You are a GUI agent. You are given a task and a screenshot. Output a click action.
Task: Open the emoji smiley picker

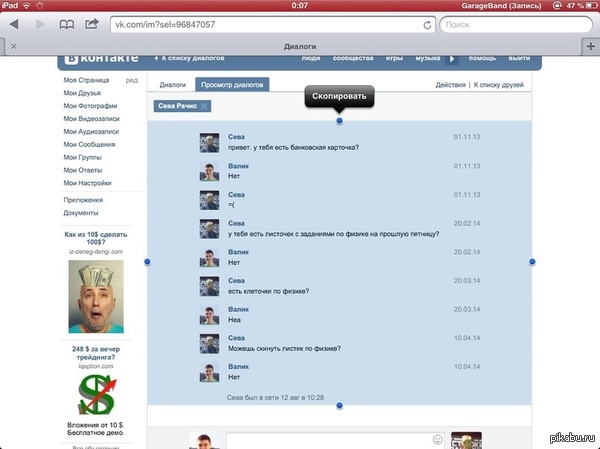[x=437, y=439]
